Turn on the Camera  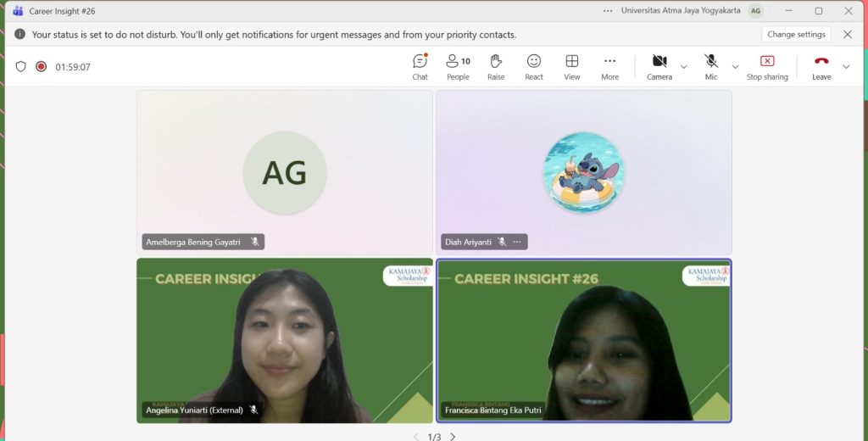[659, 66]
